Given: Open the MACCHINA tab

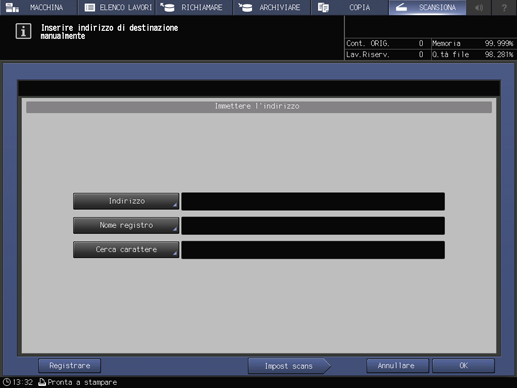Looking at the screenshot, I should [x=38, y=7].
